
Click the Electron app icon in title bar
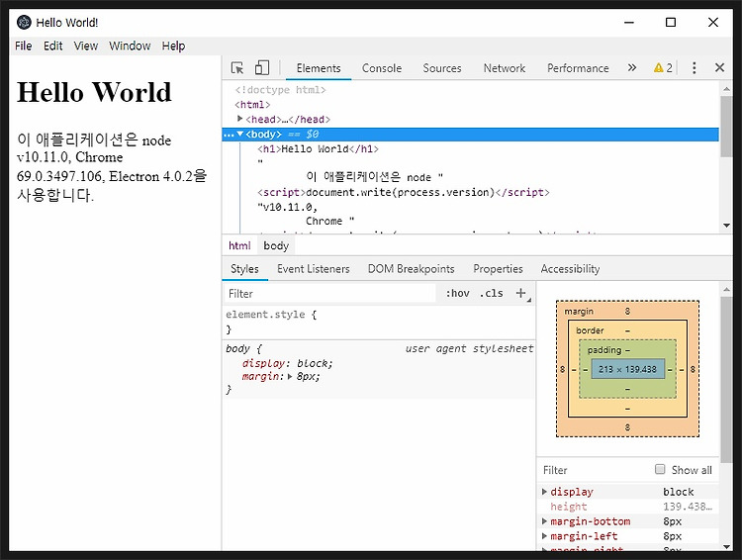(24, 22)
